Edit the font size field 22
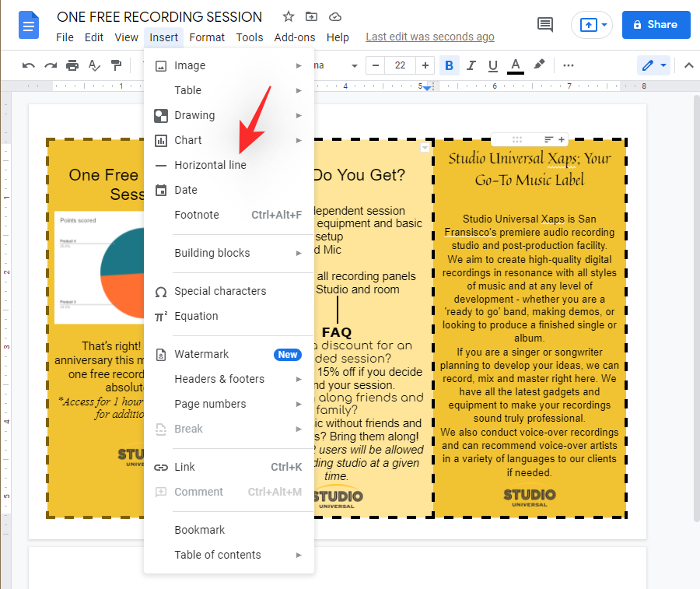Viewport: 700px width, 589px height. [400, 65]
